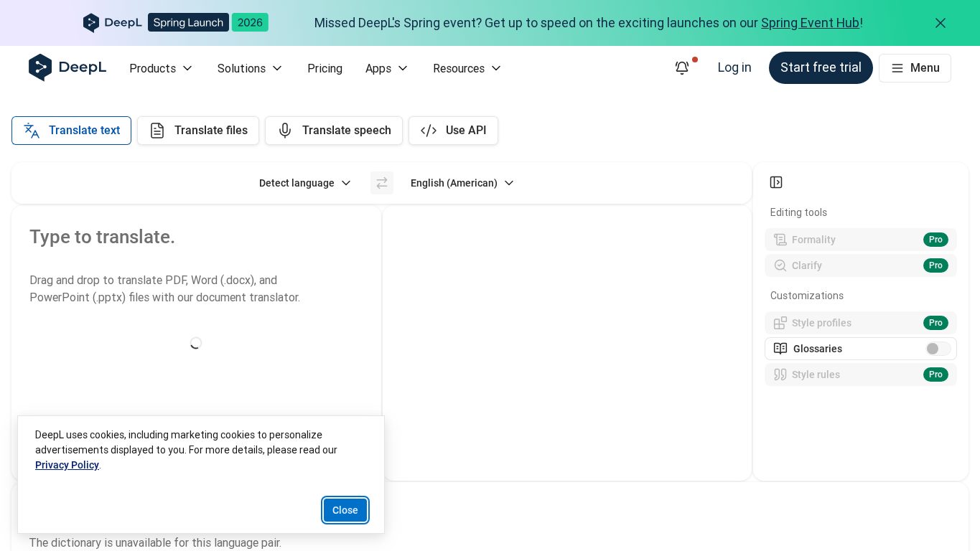
Task: Open the Detect language dropdown
Action: (305, 183)
